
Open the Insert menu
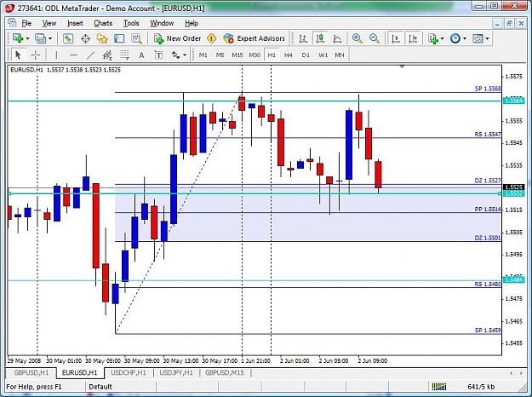[75, 23]
